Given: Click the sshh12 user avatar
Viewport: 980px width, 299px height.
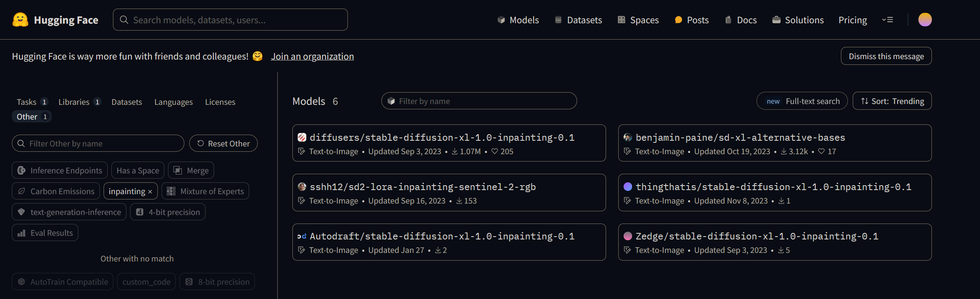Looking at the screenshot, I should [302, 187].
